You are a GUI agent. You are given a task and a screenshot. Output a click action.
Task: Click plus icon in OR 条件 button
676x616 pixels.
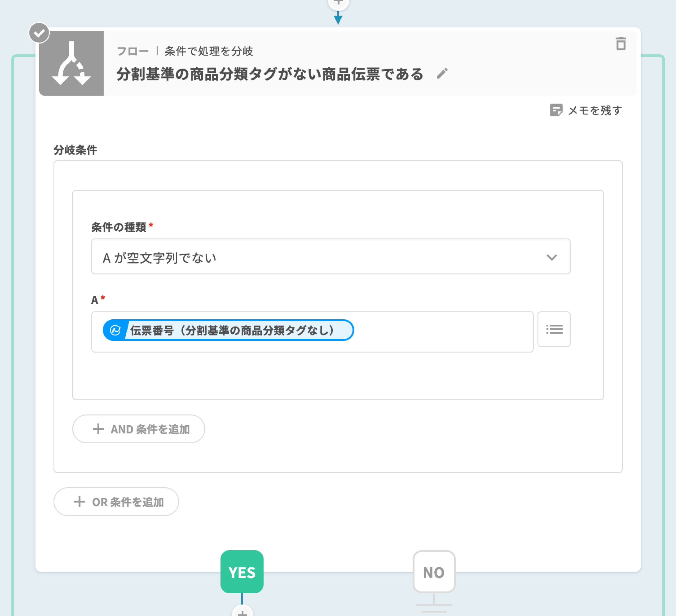click(79, 502)
